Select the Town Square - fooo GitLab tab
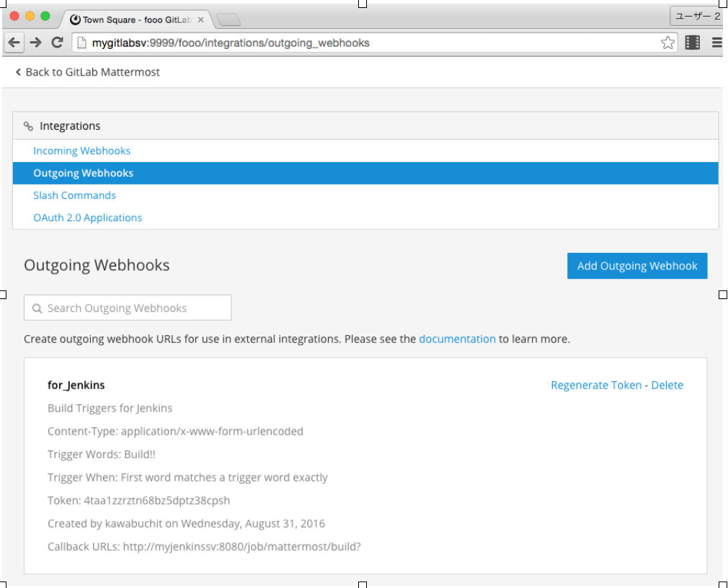This screenshot has width=728, height=588. pyautogui.click(x=137, y=19)
